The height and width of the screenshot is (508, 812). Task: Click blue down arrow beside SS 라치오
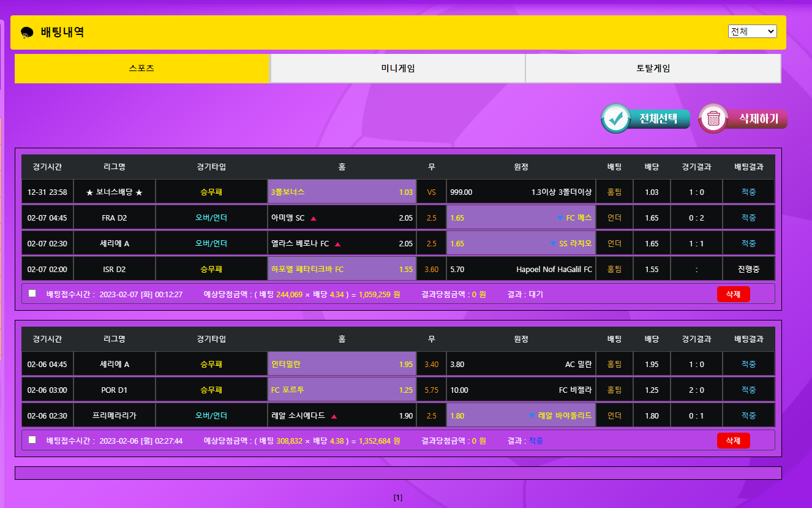(x=554, y=244)
